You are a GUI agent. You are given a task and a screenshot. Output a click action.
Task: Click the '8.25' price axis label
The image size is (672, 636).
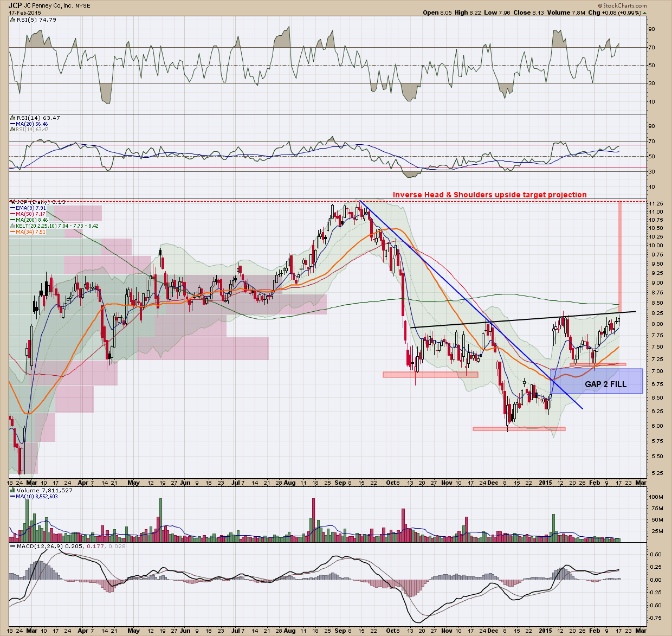point(657,313)
